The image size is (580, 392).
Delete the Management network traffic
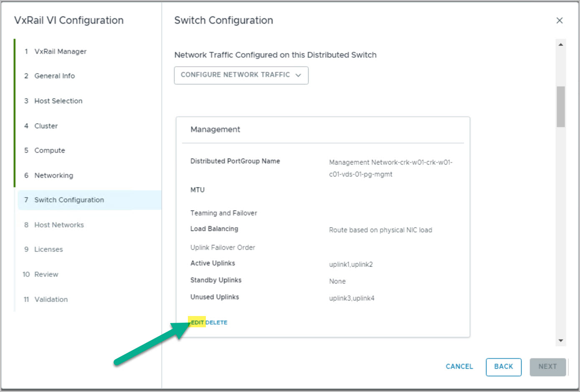pos(217,322)
